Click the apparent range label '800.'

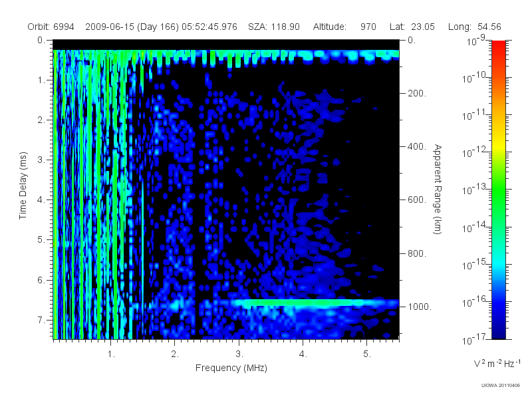(417, 253)
